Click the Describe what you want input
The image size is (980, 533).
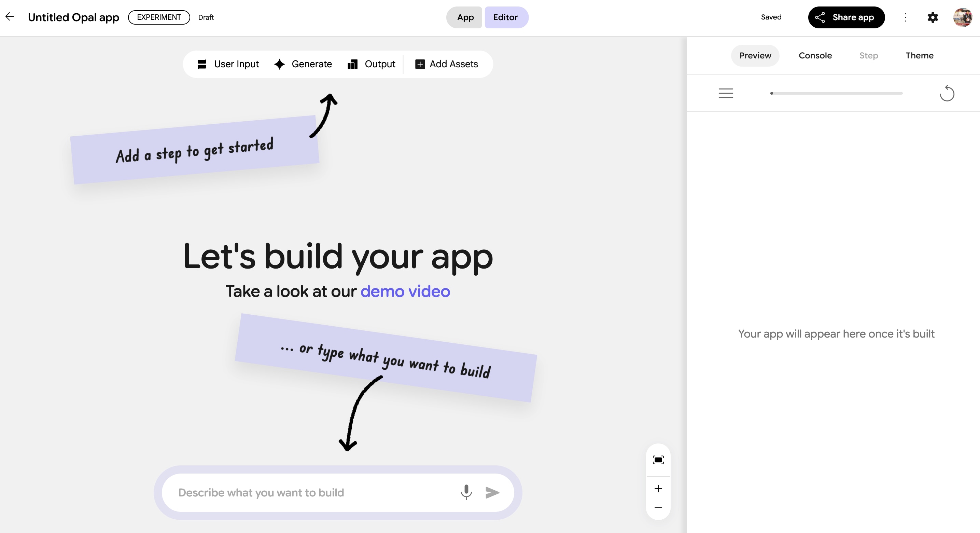pyautogui.click(x=312, y=493)
